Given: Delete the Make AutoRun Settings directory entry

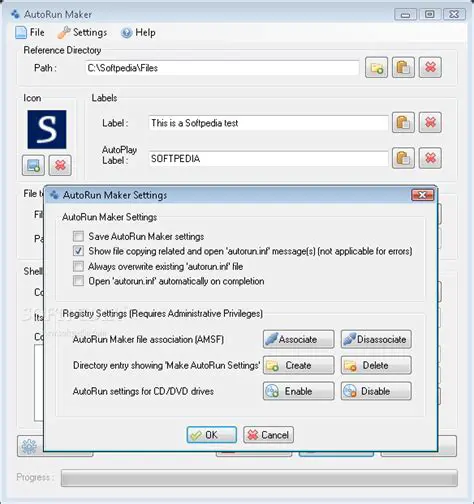Looking at the screenshot, I should 376,365.
